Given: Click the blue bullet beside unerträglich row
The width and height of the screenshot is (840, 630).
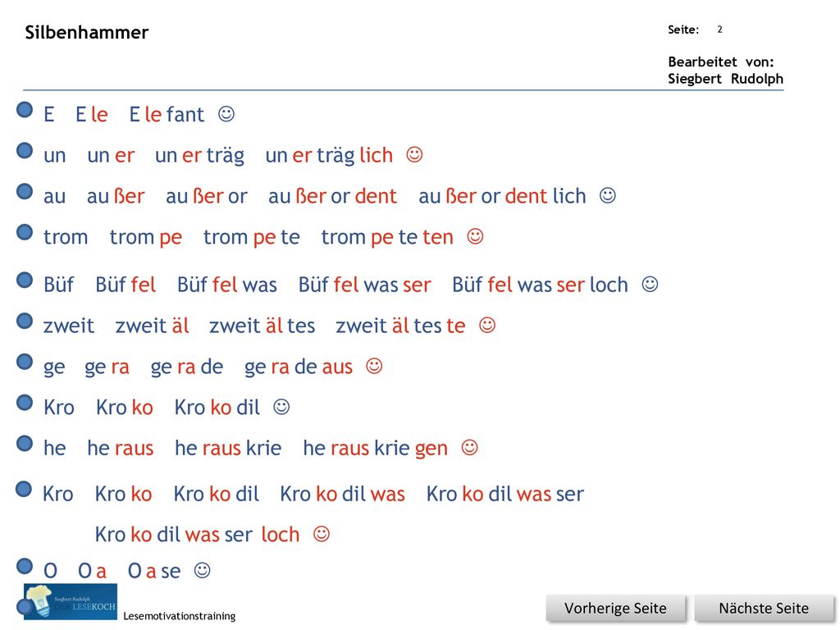Looking at the screenshot, I should [x=25, y=151].
